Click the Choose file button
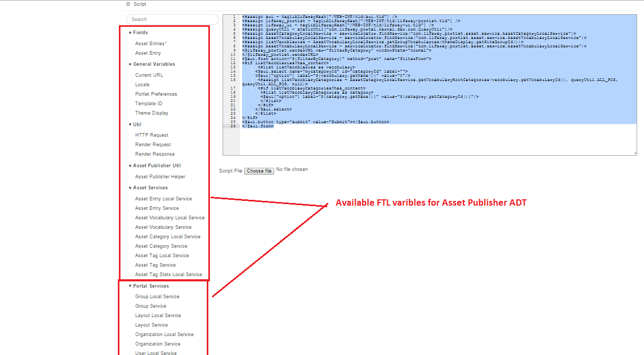644x355 pixels. coord(259,170)
